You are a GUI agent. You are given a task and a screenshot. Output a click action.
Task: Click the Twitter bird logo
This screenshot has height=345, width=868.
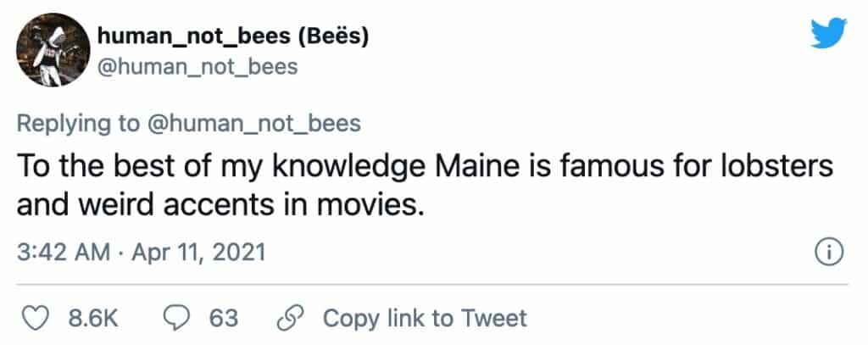click(823, 35)
